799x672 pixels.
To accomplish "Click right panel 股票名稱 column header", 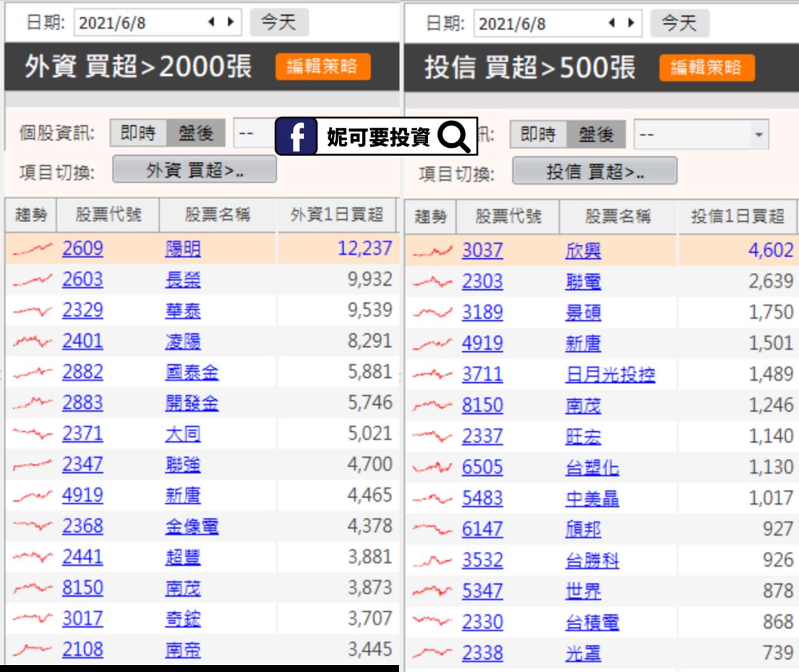I will (x=618, y=217).
